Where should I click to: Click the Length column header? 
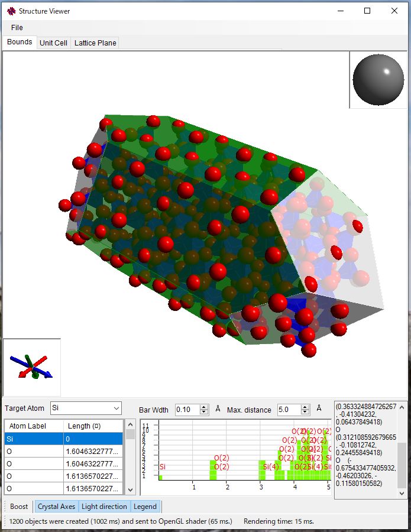click(93, 426)
